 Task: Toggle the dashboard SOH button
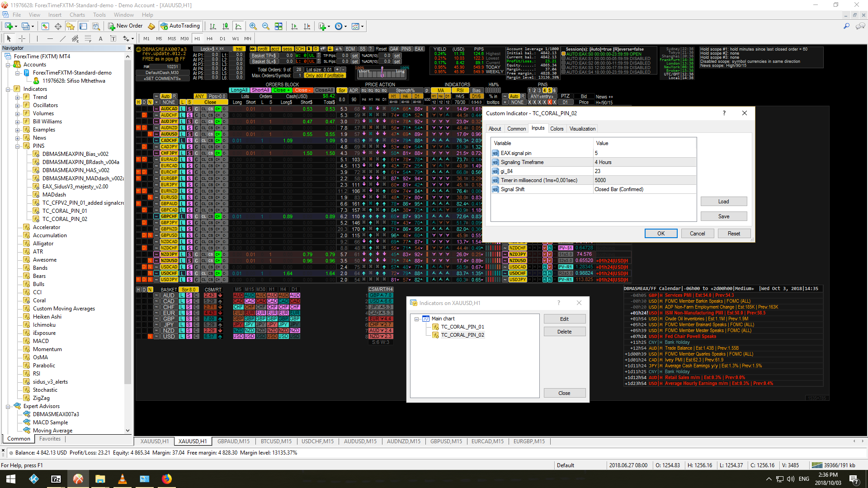pos(300,49)
